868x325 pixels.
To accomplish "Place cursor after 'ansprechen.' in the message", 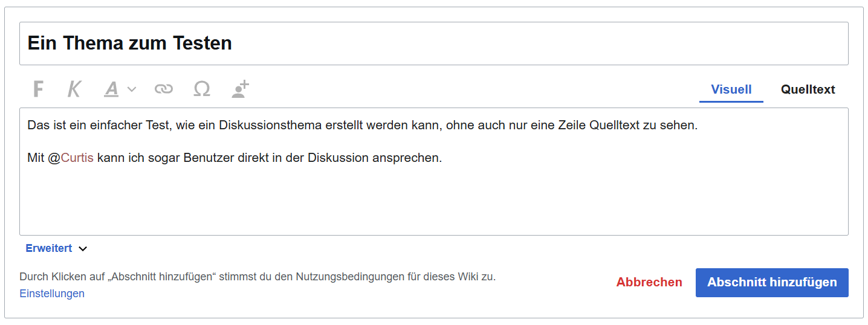I will pyautogui.click(x=443, y=158).
